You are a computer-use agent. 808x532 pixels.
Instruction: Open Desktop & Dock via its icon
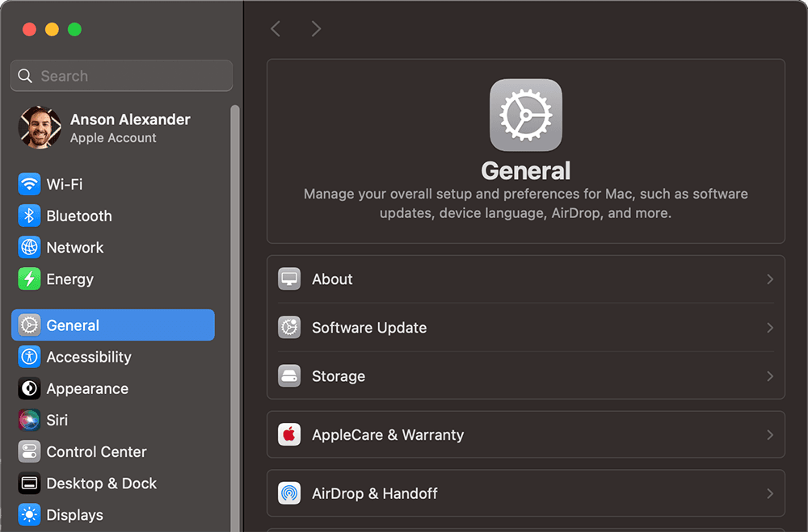(x=29, y=483)
